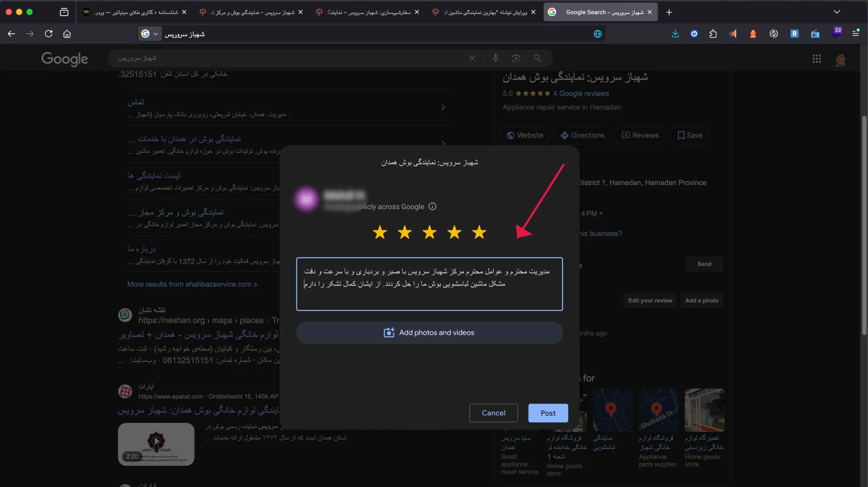Open the extensions puzzle icon

coord(713,34)
